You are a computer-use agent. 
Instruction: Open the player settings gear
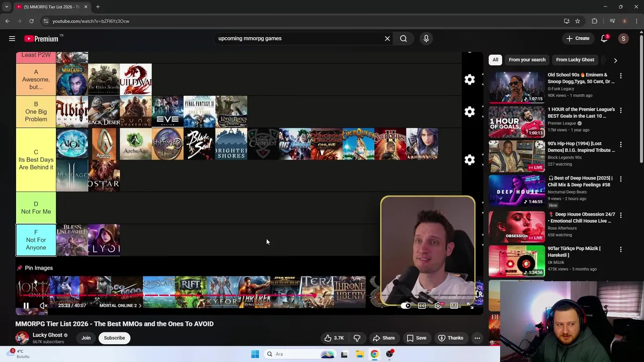pos(438,305)
